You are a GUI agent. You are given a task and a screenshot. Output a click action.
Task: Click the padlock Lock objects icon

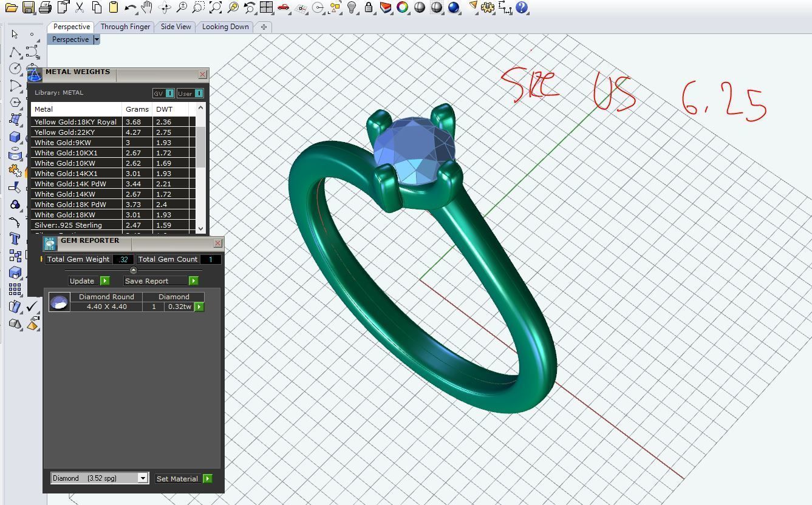[368, 8]
